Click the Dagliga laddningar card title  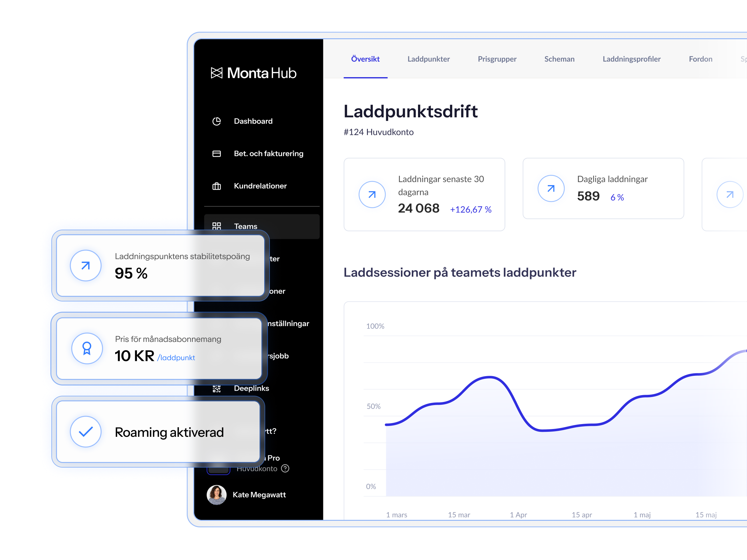[612, 179]
